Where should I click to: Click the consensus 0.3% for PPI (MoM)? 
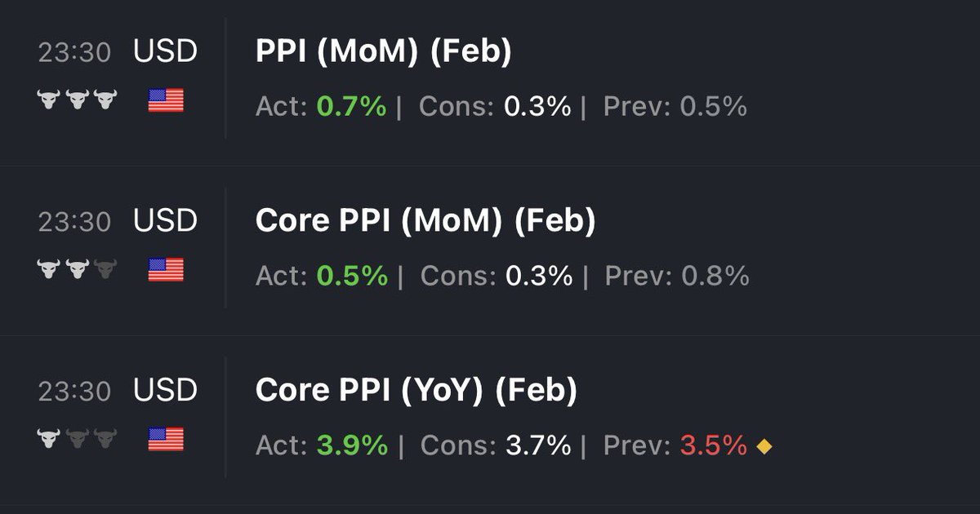[537, 106]
